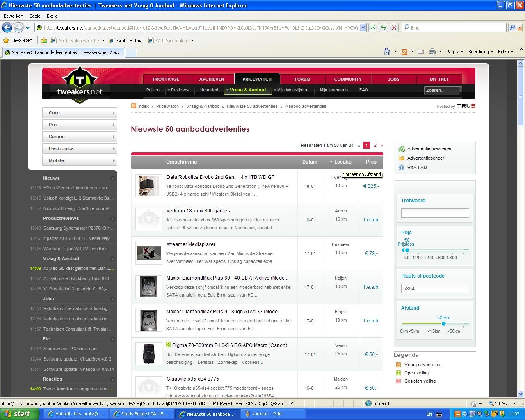Click the Advertentiebeheer folder icon
Screen dimensions: 525x420
402,158
